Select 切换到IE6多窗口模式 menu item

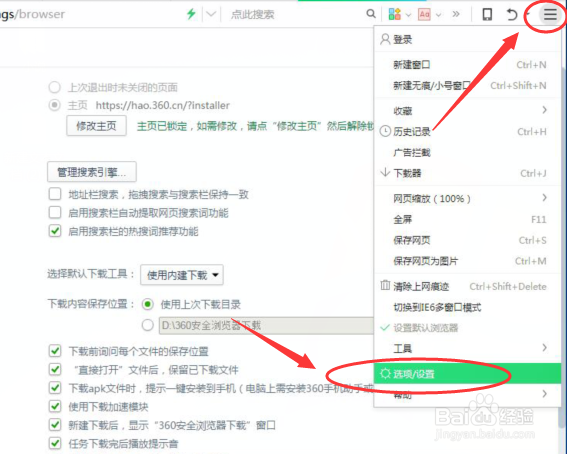point(468,307)
